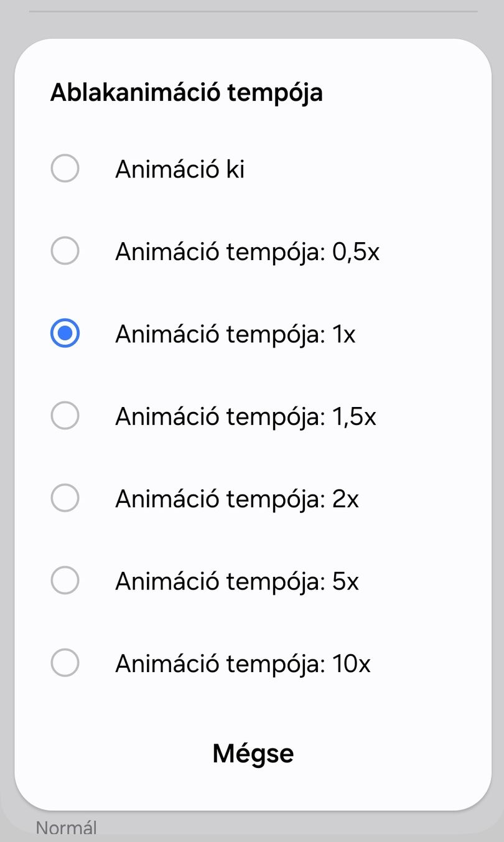The image size is (504, 842).
Task: Click the "Ablakanimáció tempója" dialog title
Action: (x=187, y=93)
